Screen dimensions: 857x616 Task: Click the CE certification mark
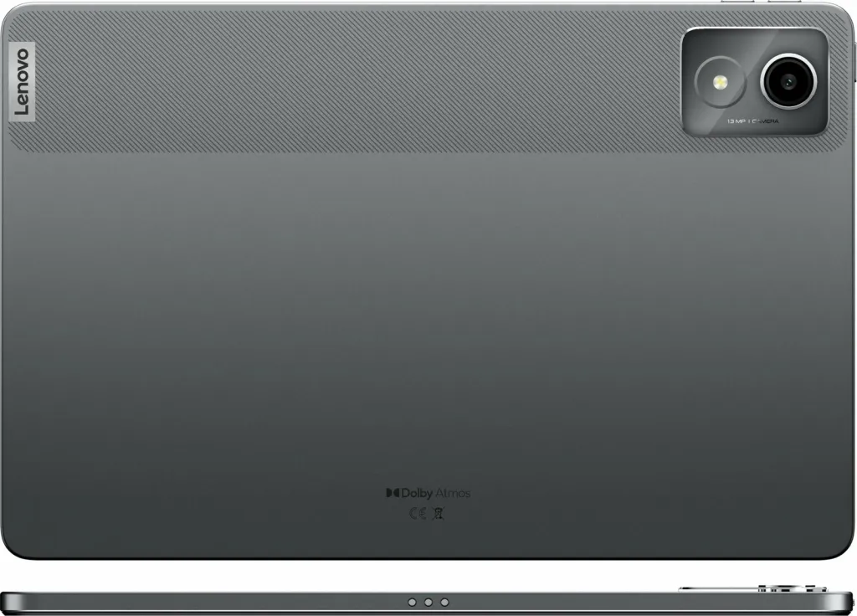pyautogui.click(x=418, y=513)
